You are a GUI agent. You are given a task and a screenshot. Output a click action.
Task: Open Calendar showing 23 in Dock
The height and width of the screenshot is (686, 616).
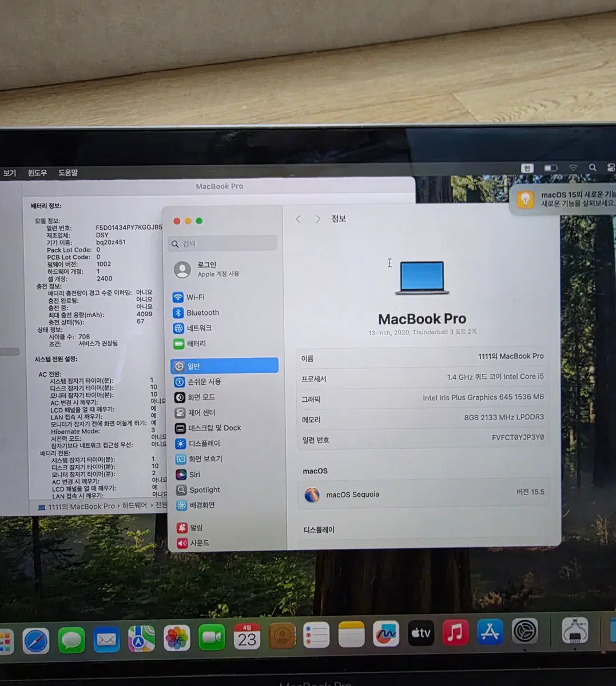pos(247,637)
